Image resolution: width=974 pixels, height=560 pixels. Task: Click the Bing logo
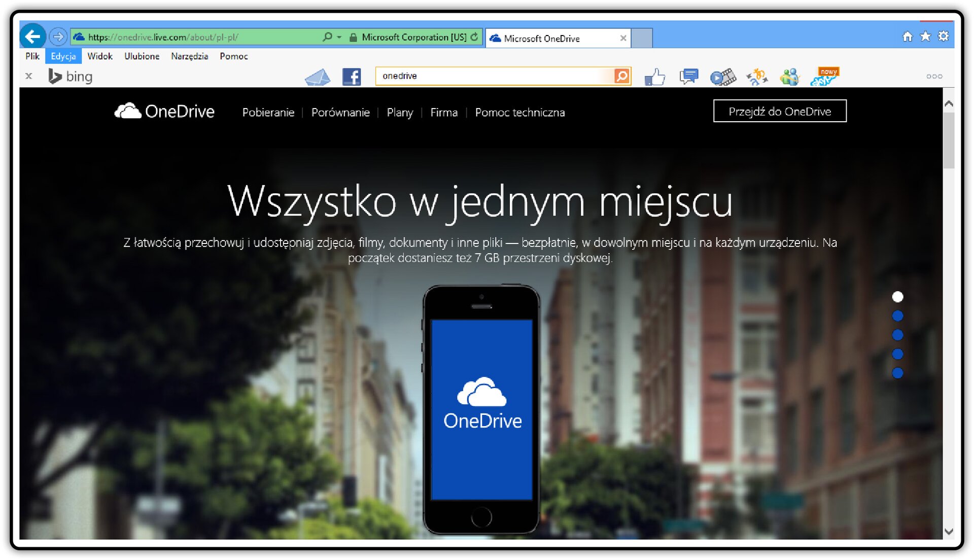coord(71,76)
